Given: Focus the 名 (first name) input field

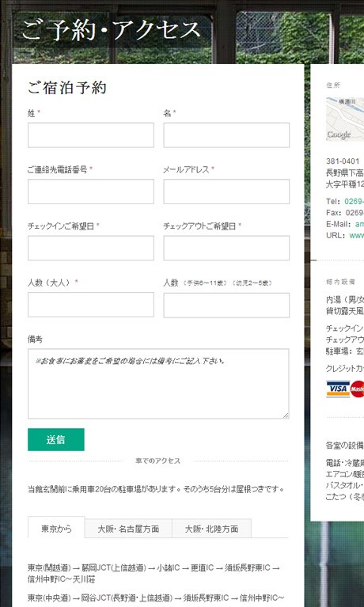Looking at the screenshot, I should 226,135.
